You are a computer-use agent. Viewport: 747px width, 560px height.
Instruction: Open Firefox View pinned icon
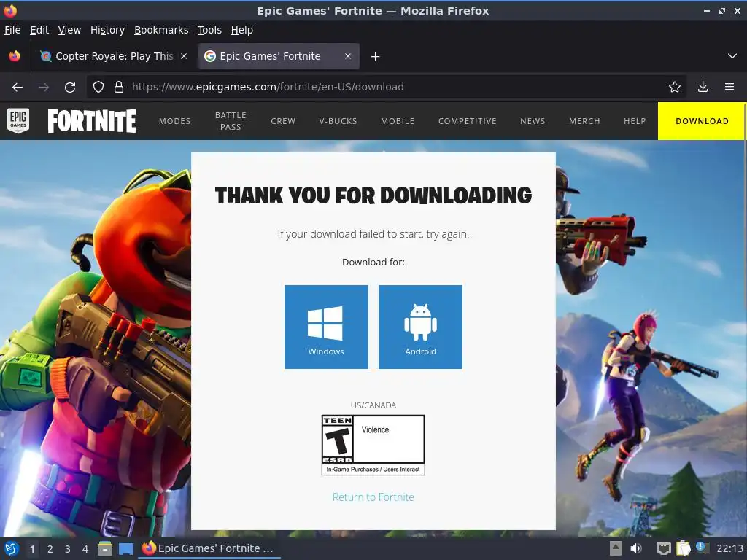[15, 56]
